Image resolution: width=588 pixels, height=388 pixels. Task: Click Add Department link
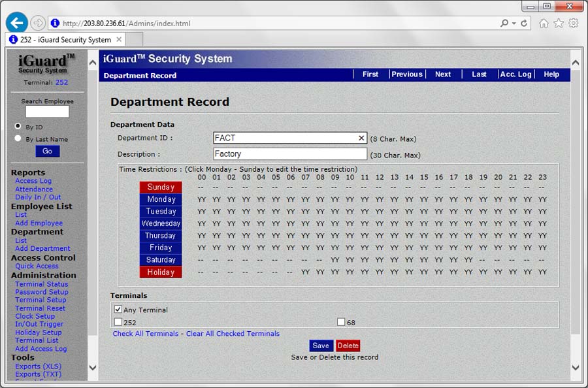click(x=42, y=248)
